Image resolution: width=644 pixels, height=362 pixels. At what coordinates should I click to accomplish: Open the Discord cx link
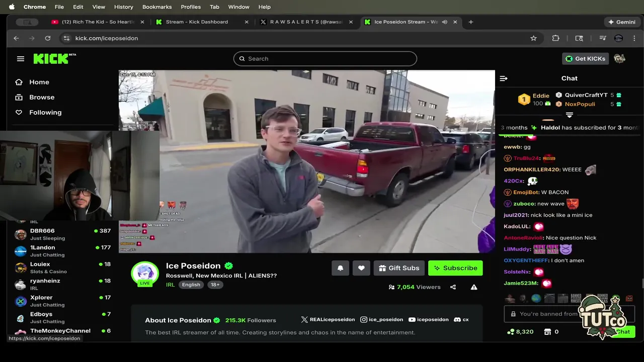tap(461, 320)
